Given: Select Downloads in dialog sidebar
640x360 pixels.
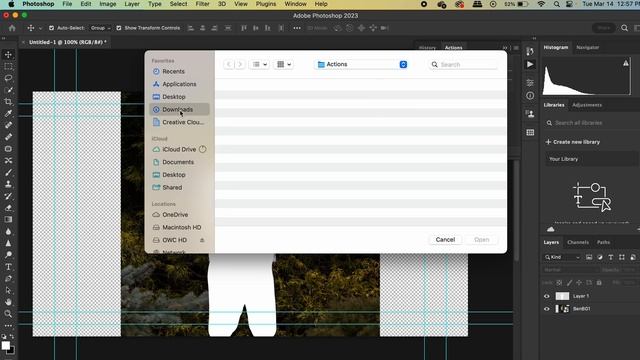Looking at the screenshot, I should click(180, 109).
